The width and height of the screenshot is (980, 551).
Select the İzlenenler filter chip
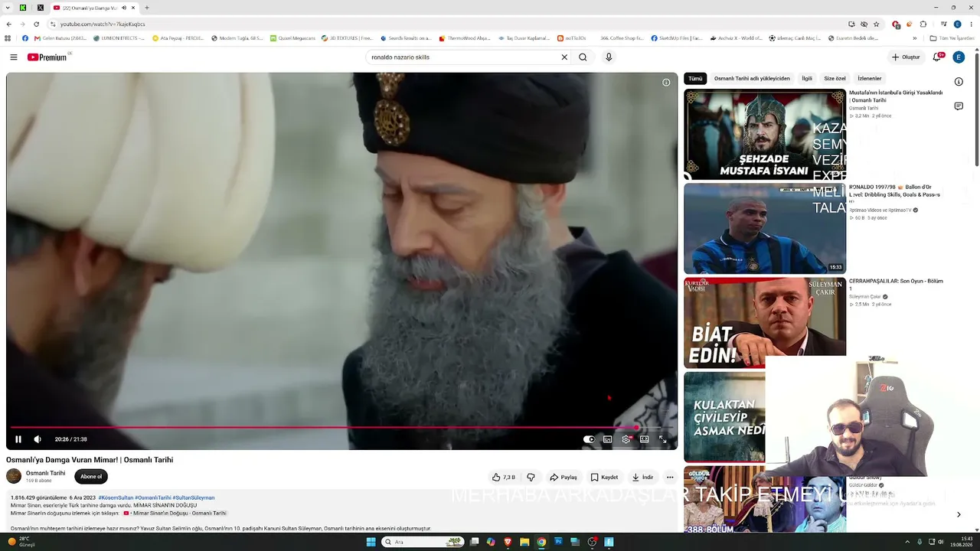870,79
